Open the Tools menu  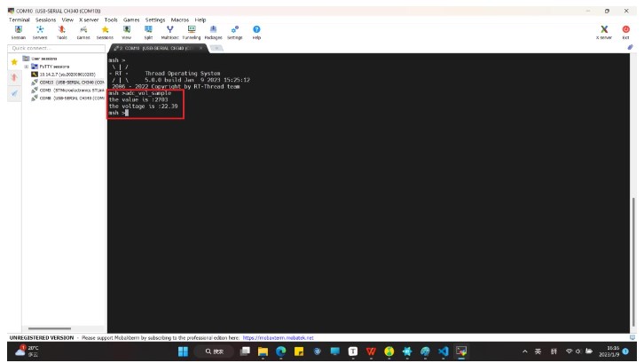tap(111, 20)
